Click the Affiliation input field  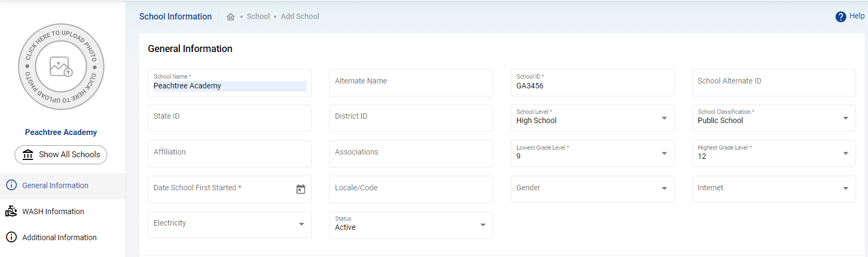(230, 153)
